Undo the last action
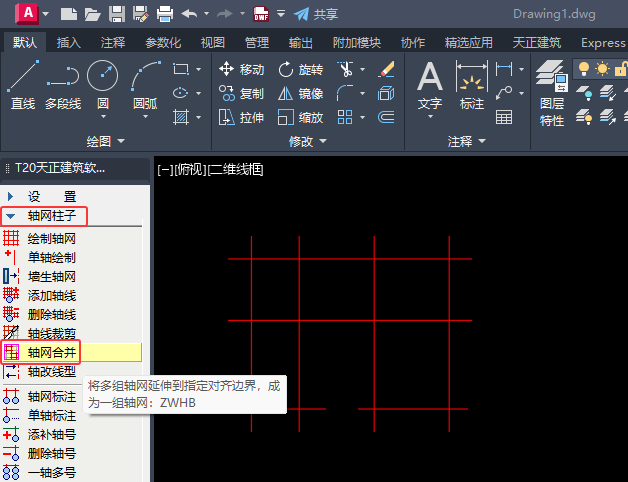The height and width of the screenshot is (482, 628). pos(189,14)
